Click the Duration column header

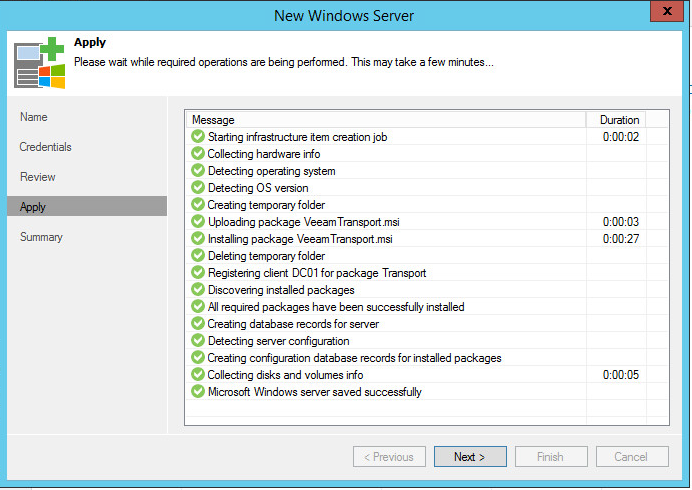(619, 120)
